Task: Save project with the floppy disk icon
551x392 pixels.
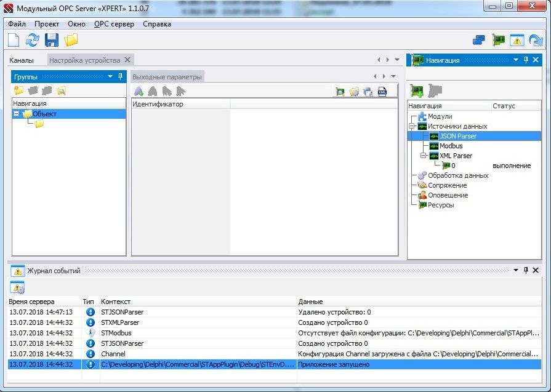Action: coord(52,41)
